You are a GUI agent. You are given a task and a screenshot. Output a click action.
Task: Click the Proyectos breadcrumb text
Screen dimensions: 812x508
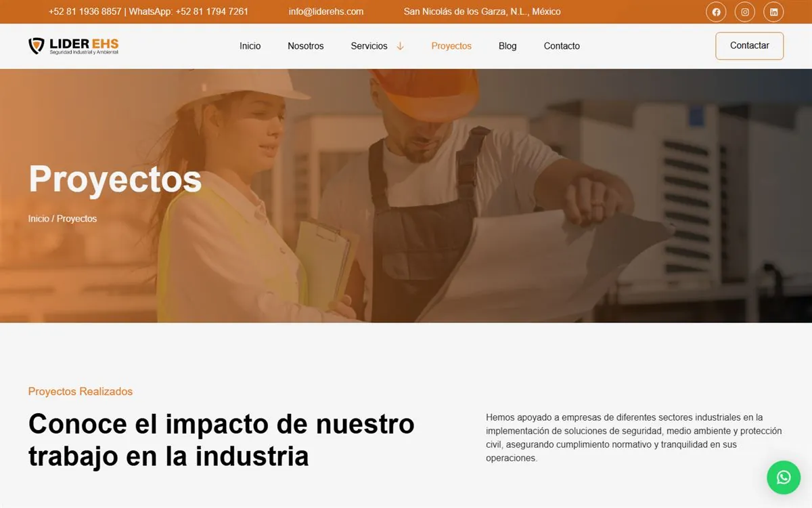(77, 219)
